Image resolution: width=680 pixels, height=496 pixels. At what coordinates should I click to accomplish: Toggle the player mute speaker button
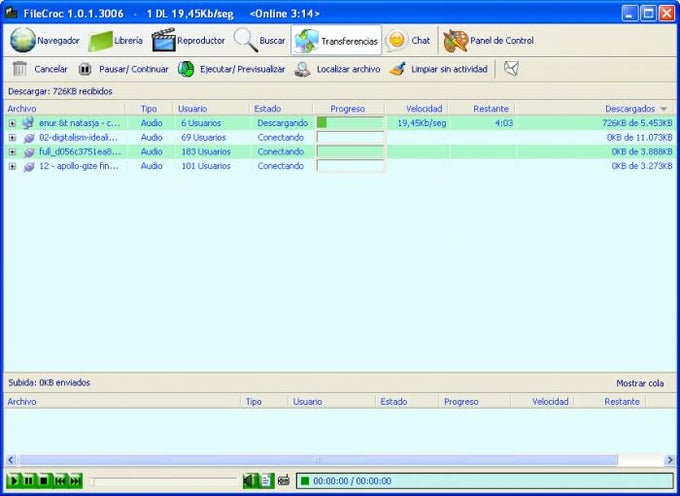coord(250,481)
